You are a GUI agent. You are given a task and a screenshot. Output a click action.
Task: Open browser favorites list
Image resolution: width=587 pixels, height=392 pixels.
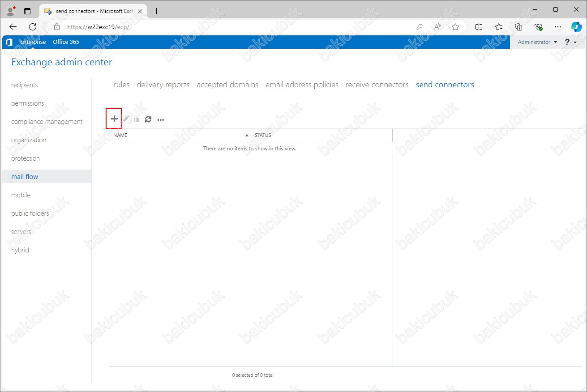pos(499,27)
